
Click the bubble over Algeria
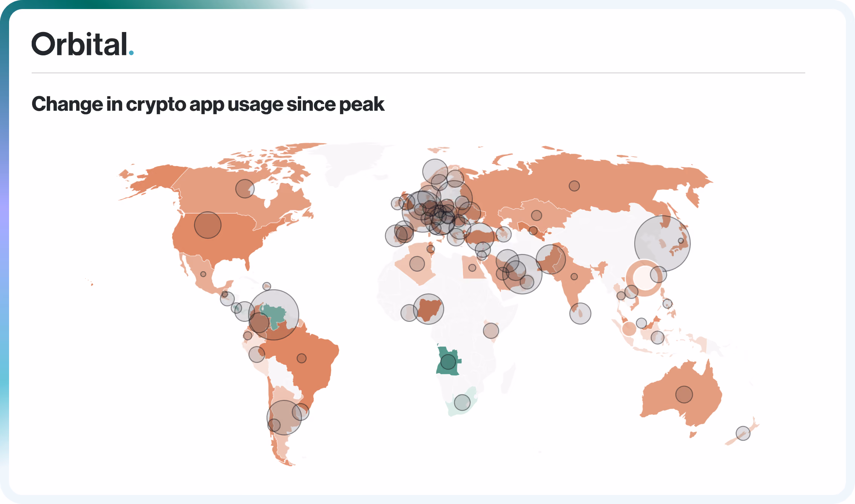pyautogui.click(x=417, y=264)
